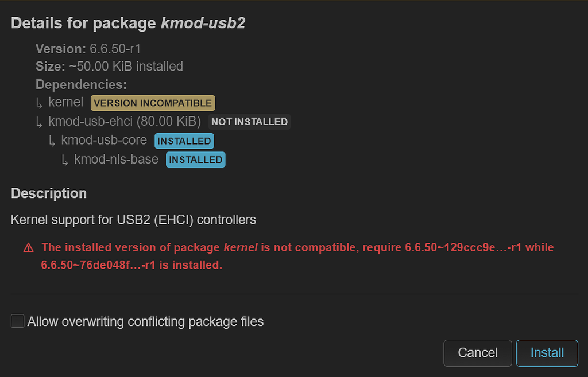Image resolution: width=588 pixels, height=377 pixels.
Task: Select the kmod-usb-ehci dependency entry
Action: pos(125,122)
